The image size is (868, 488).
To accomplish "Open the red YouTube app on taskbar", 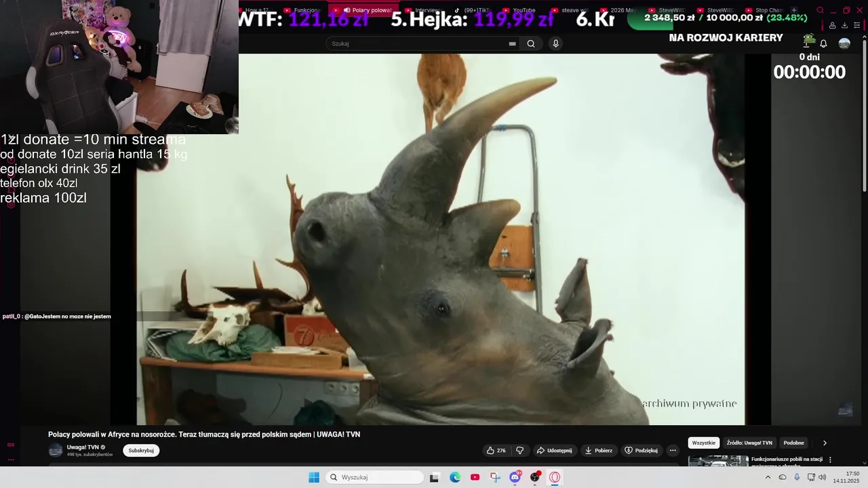I will click(475, 477).
